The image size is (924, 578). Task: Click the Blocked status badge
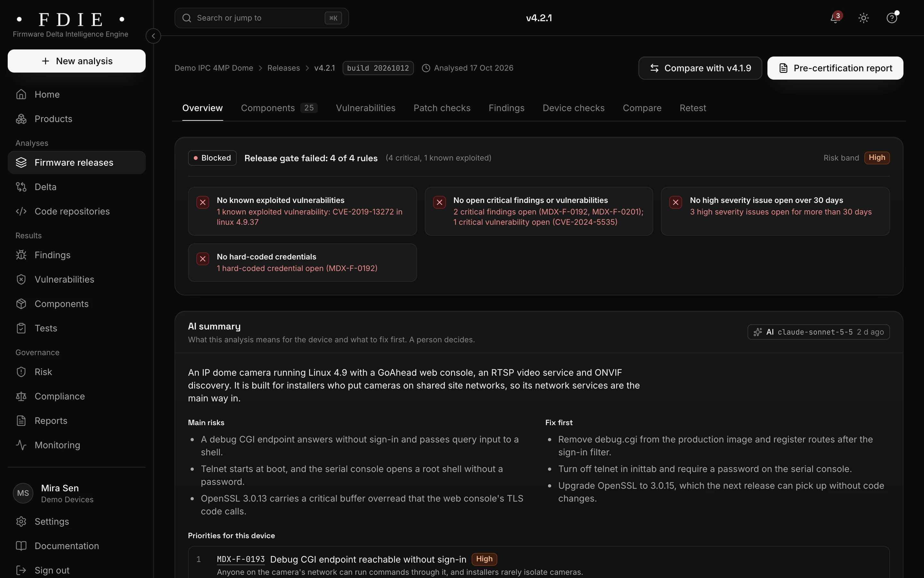point(212,158)
